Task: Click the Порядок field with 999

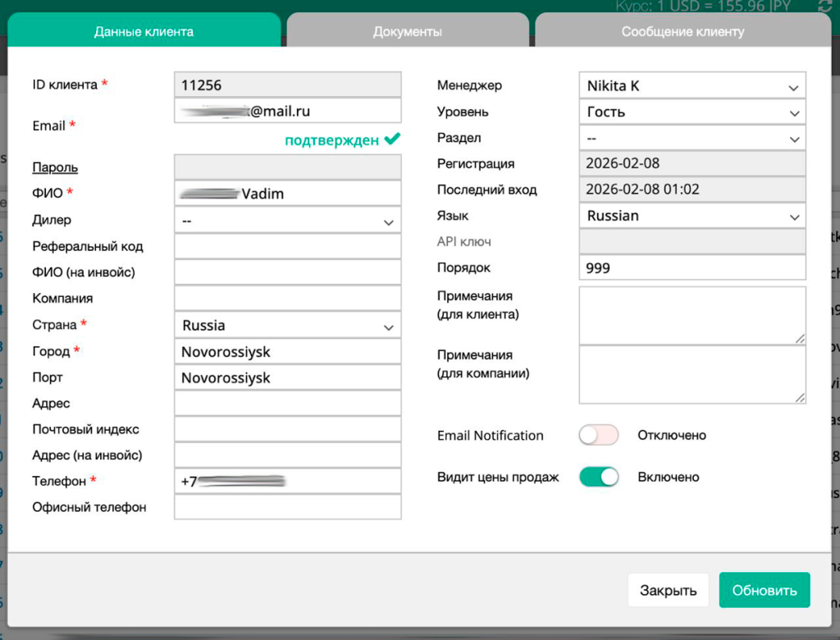Action: point(692,267)
